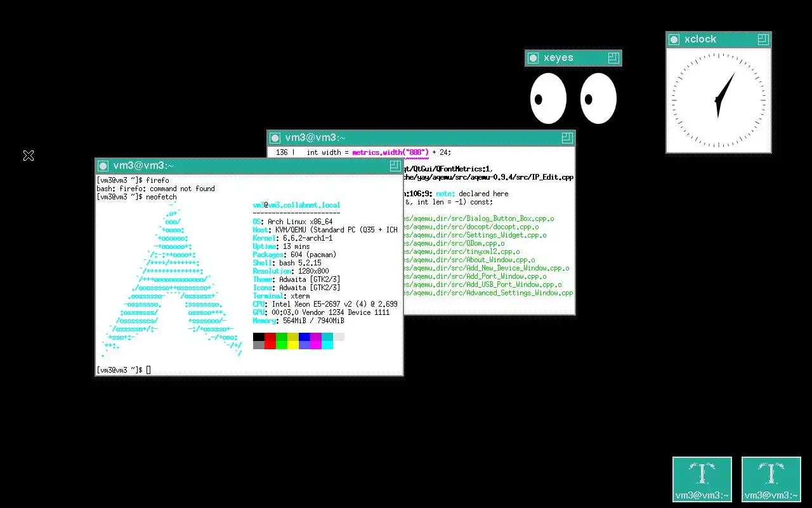
Task: Click the "[vm3@vm3 ~]$ firefo" command line
Action: tap(133, 180)
